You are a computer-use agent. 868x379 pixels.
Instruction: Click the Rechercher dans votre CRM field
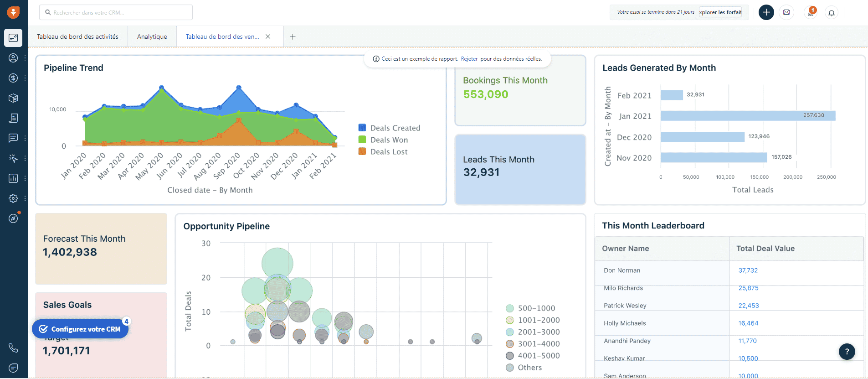coord(116,12)
